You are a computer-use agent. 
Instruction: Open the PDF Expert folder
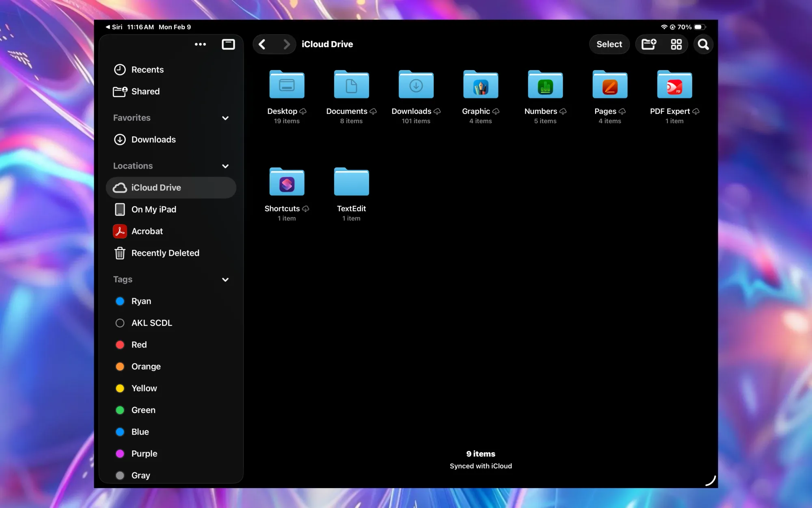pos(674,85)
